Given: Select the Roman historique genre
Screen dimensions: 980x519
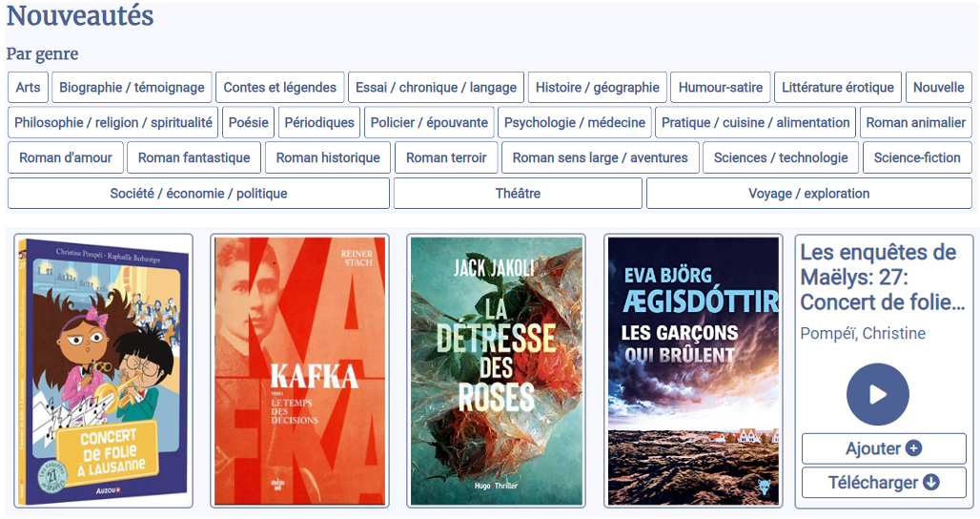Looking at the screenshot, I should point(328,157).
